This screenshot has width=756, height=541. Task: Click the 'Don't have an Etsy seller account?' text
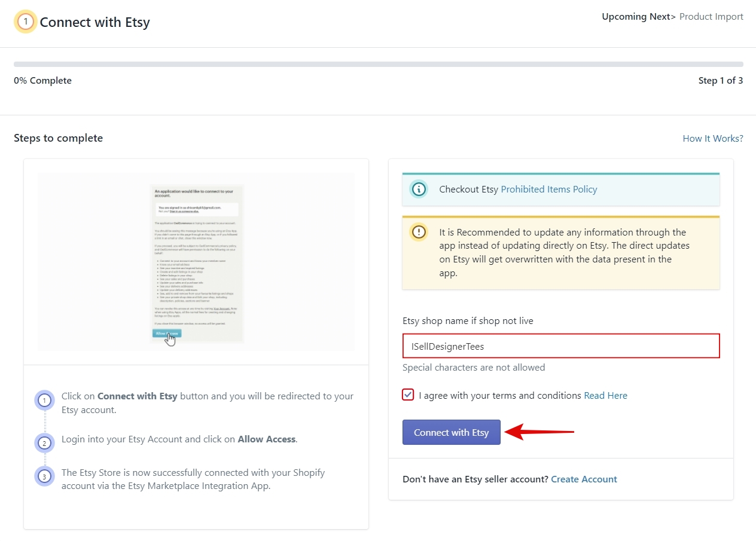pos(475,479)
